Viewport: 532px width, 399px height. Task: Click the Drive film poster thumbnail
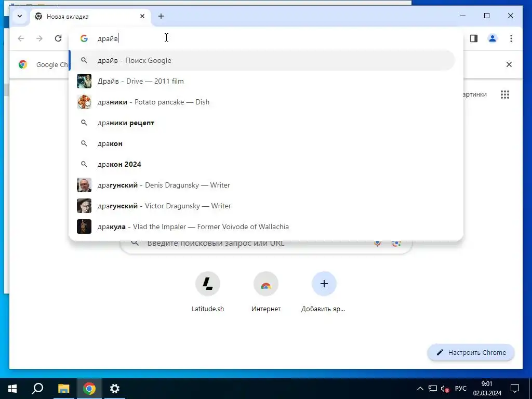[84, 81]
